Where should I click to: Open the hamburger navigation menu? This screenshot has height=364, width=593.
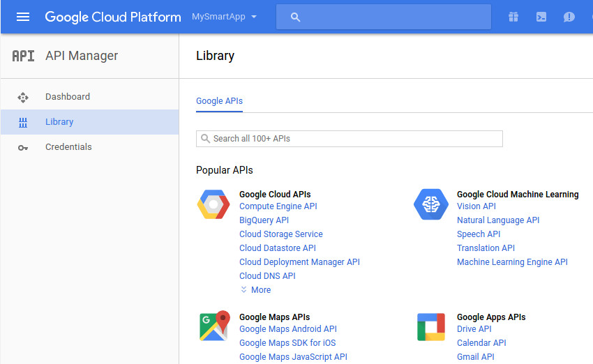[23, 17]
